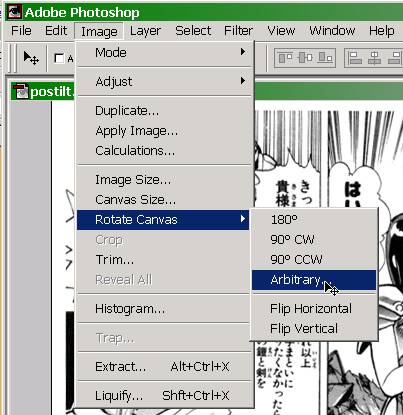Select Flip Horizontal in the submenu

click(314, 309)
